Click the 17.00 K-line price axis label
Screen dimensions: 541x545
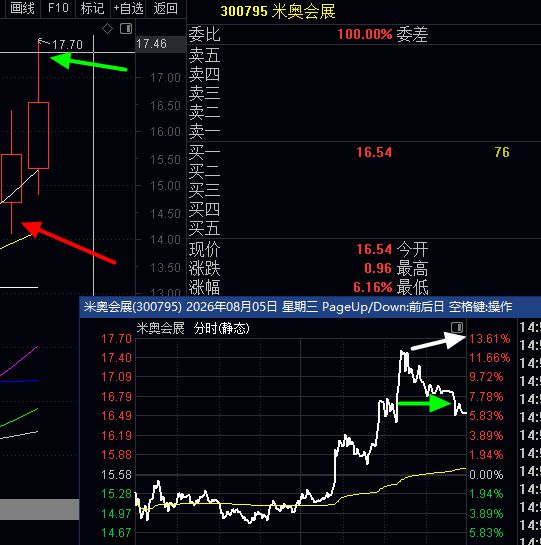[x=165, y=78]
